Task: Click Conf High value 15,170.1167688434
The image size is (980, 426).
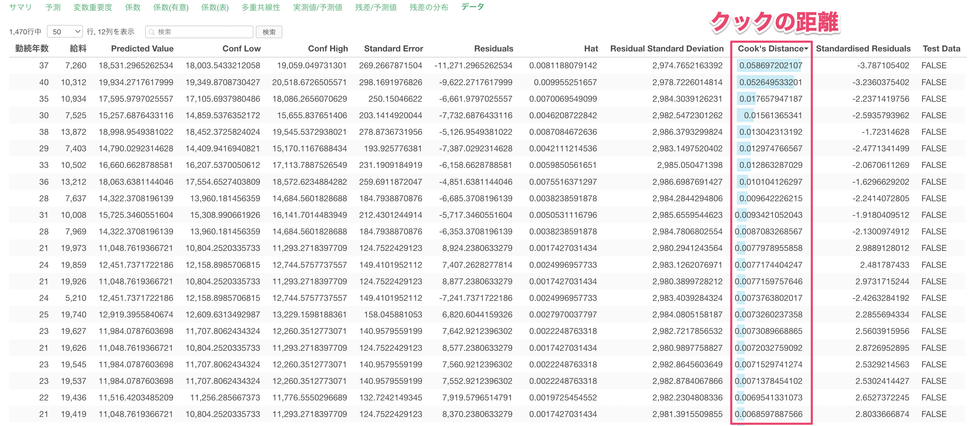Action: 309,149
